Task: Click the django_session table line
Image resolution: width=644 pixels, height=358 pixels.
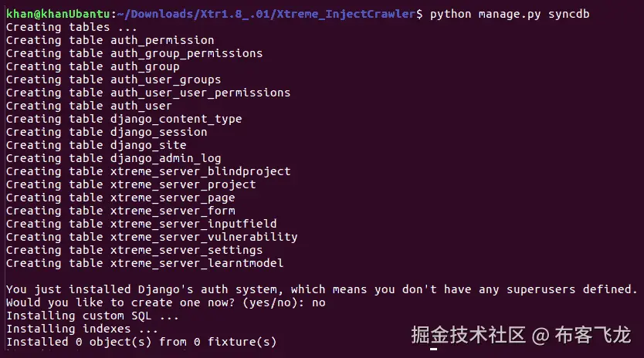Action: (106, 132)
